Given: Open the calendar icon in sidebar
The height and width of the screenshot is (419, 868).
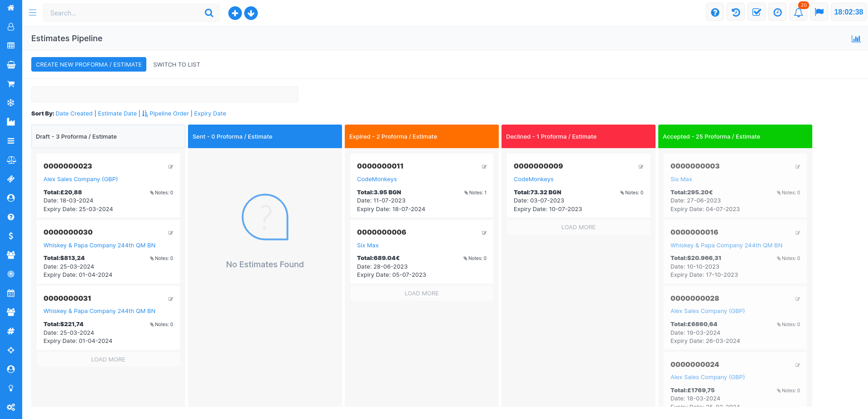Looking at the screenshot, I should (11, 293).
